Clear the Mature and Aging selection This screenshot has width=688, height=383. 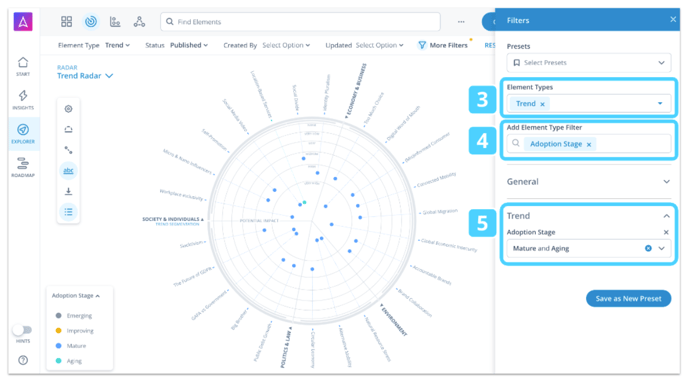click(x=648, y=248)
